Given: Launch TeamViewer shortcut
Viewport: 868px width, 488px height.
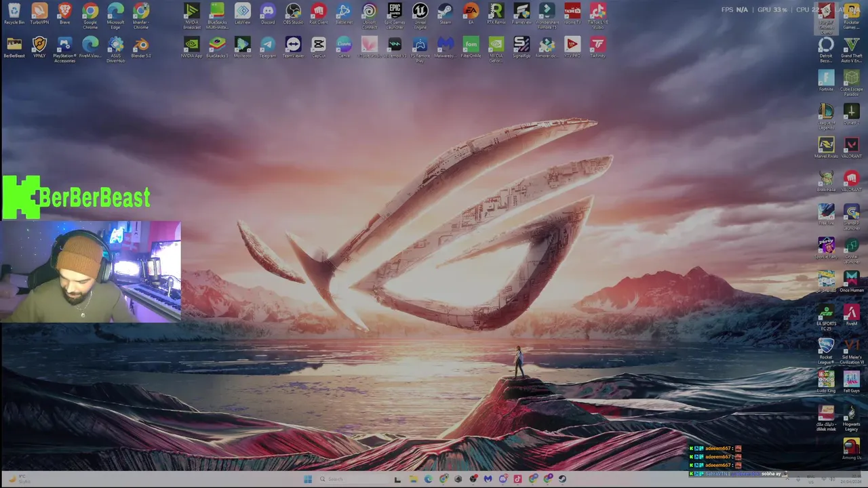Looking at the screenshot, I should tap(293, 47).
